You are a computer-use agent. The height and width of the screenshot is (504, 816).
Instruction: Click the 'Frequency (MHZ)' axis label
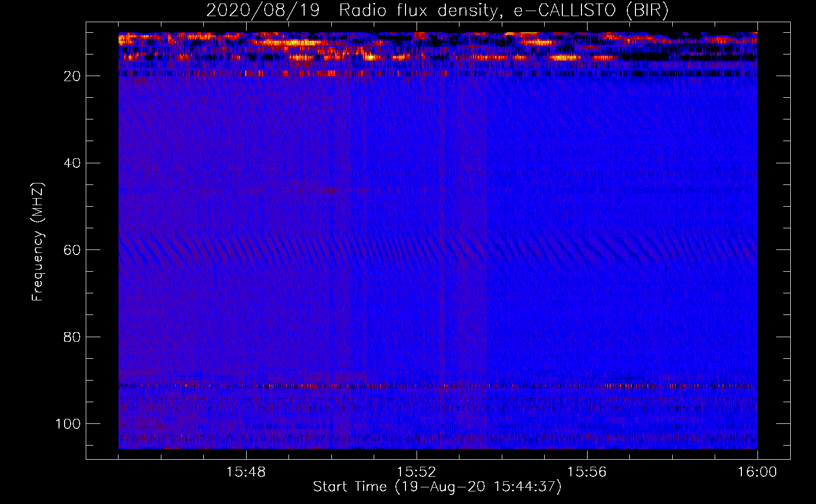click(38, 242)
